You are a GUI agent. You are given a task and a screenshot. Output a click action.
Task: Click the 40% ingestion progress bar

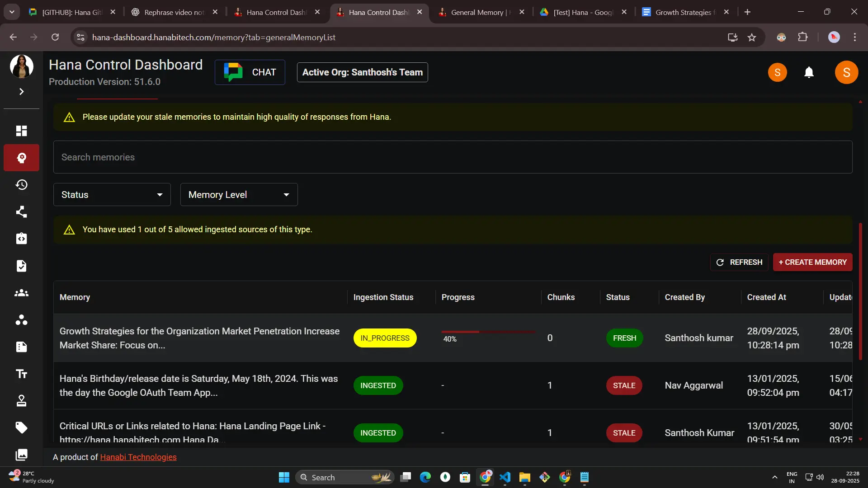(x=487, y=332)
